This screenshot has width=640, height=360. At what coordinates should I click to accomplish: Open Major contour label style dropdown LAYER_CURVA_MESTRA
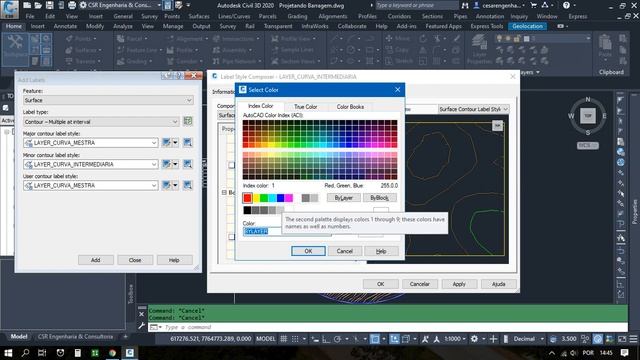(x=91, y=142)
